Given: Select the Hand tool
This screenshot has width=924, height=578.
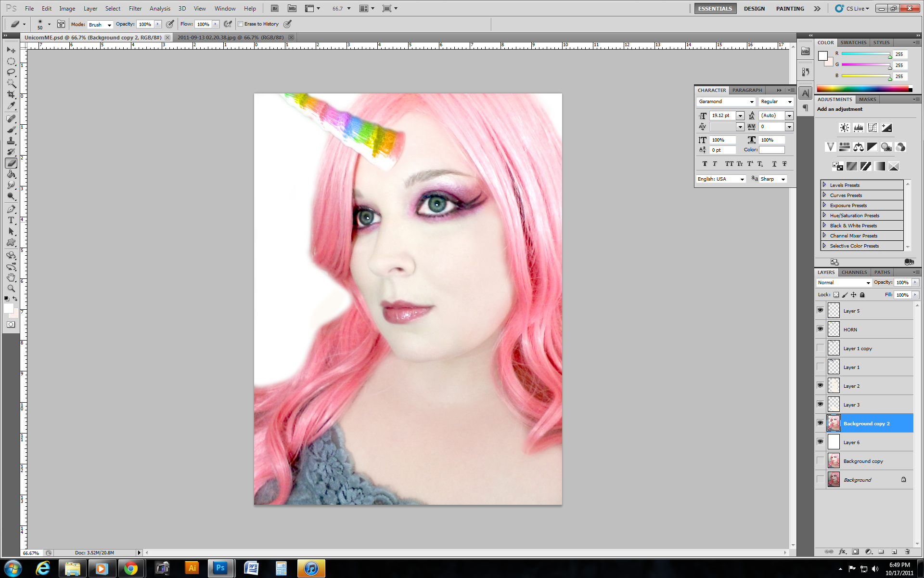Looking at the screenshot, I should point(11,277).
